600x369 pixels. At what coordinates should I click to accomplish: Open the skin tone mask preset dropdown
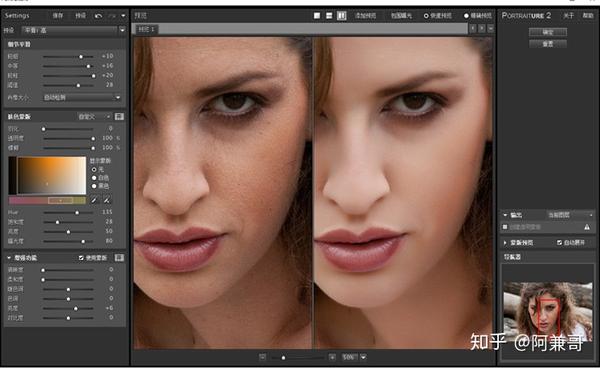(x=95, y=116)
